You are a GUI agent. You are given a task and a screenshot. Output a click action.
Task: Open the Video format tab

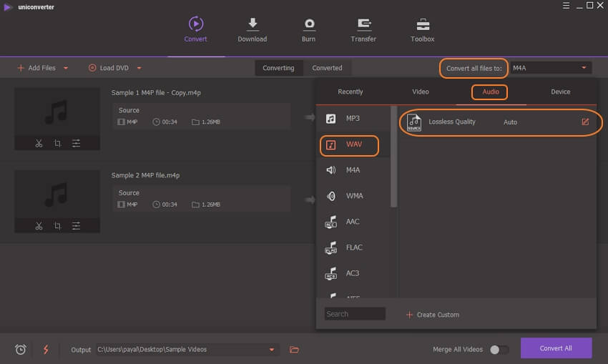(x=421, y=92)
